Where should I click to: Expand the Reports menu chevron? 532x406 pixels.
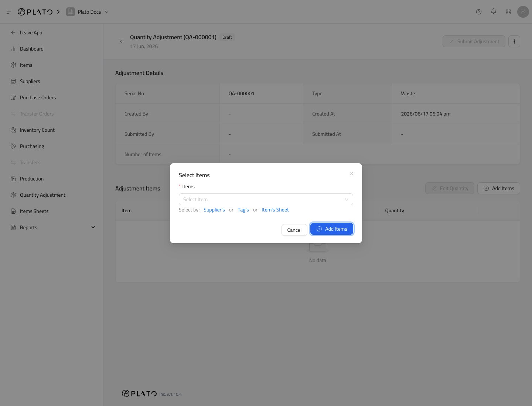pyautogui.click(x=93, y=227)
